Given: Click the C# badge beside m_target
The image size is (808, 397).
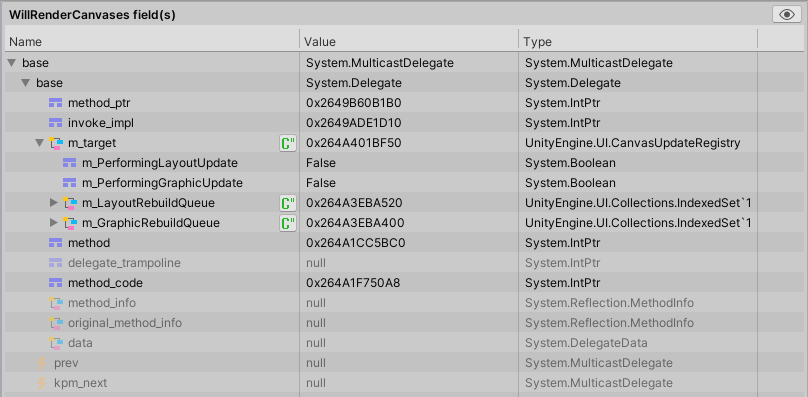Looking at the screenshot, I should pyautogui.click(x=288, y=143).
